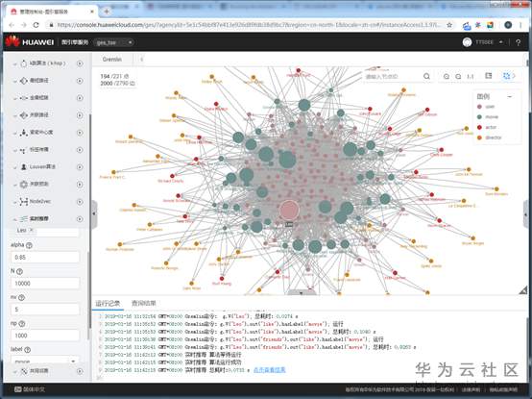Click the actor legend color swatch
This screenshot has height=399, width=532.
pos(479,127)
